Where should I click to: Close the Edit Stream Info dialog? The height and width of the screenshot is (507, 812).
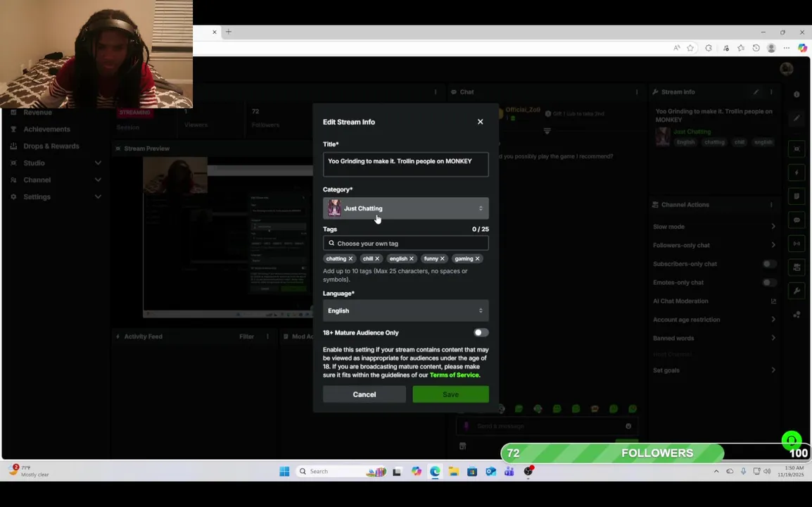(x=480, y=122)
